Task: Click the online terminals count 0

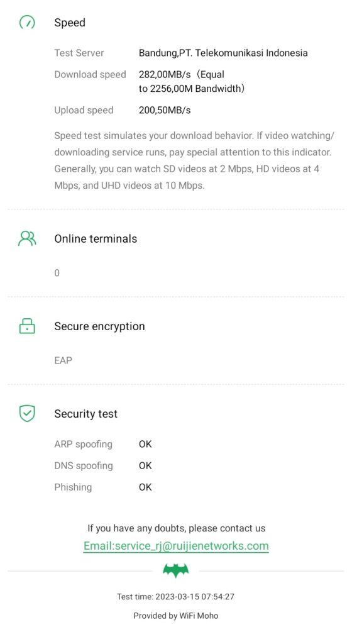Action: (57, 273)
